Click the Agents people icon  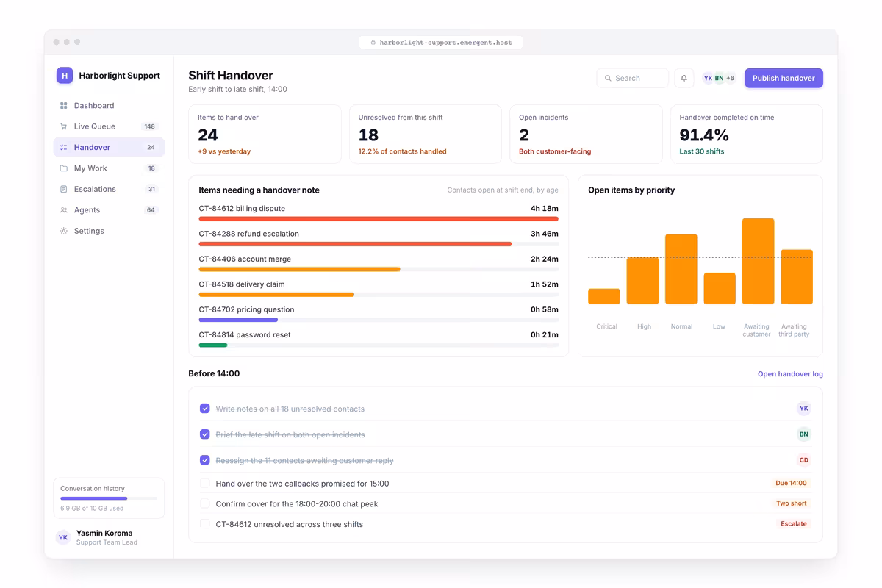64,210
